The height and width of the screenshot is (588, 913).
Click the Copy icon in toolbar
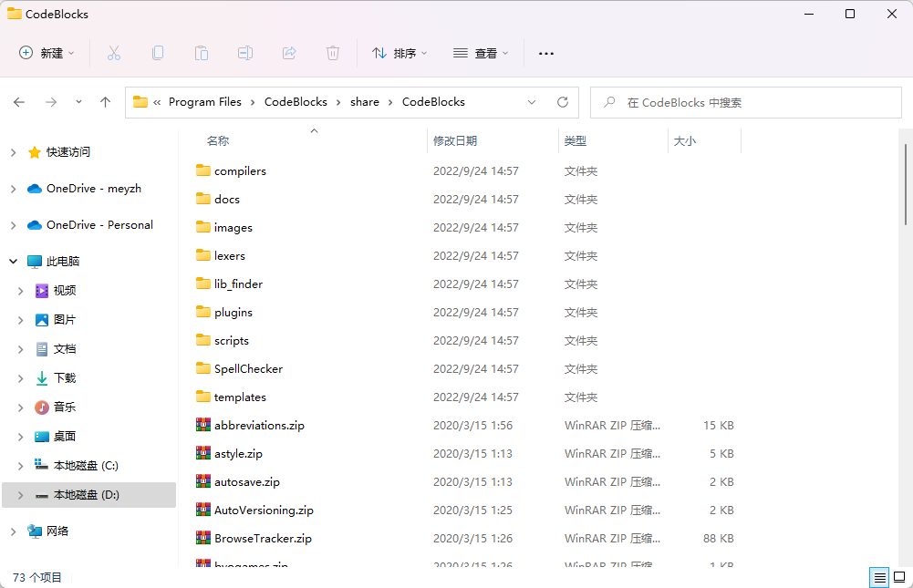point(158,53)
